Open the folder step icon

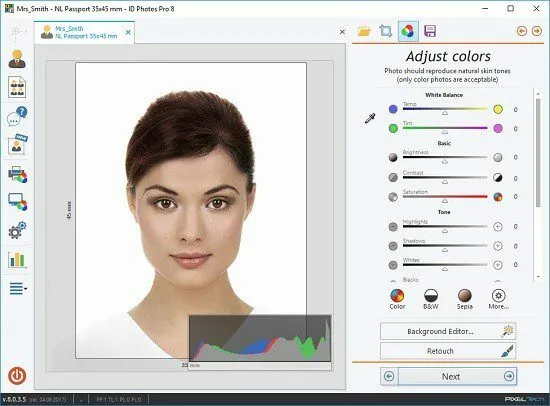pyautogui.click(x=364, y=31)
